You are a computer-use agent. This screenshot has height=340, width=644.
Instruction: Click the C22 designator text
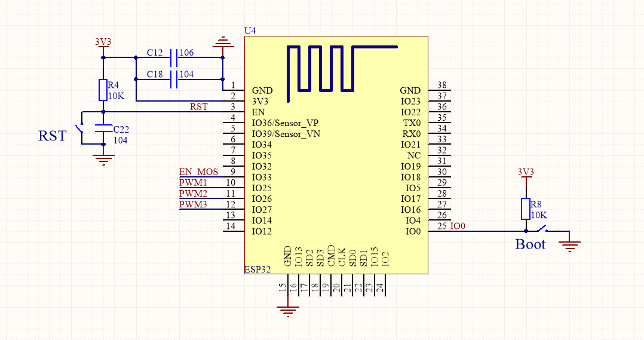pos(121,129)
